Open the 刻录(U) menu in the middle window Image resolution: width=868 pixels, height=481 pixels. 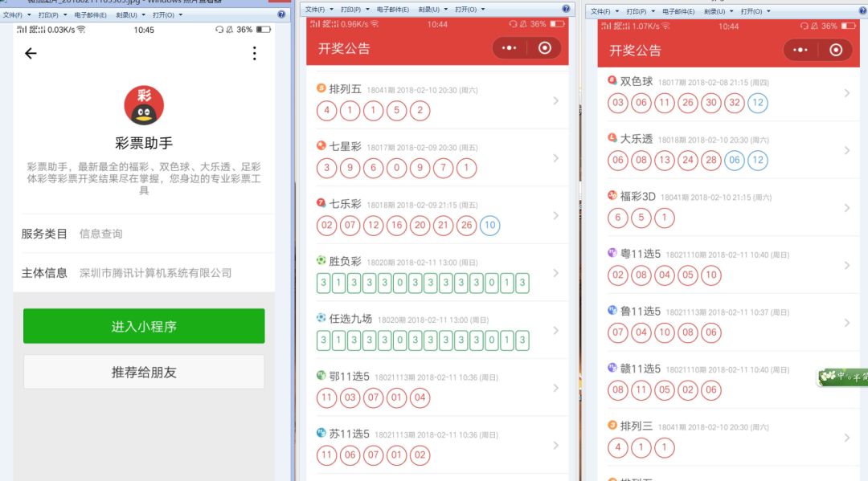432,10
